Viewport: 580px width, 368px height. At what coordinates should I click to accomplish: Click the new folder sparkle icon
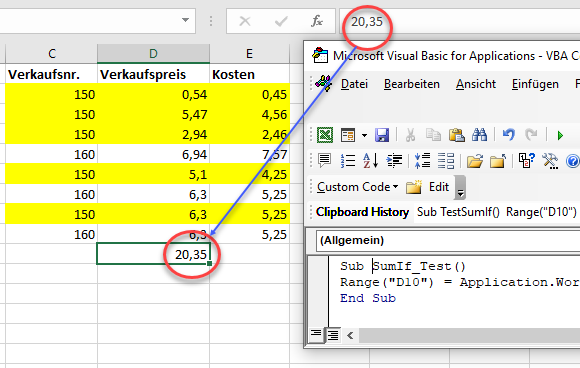point(414,187)
